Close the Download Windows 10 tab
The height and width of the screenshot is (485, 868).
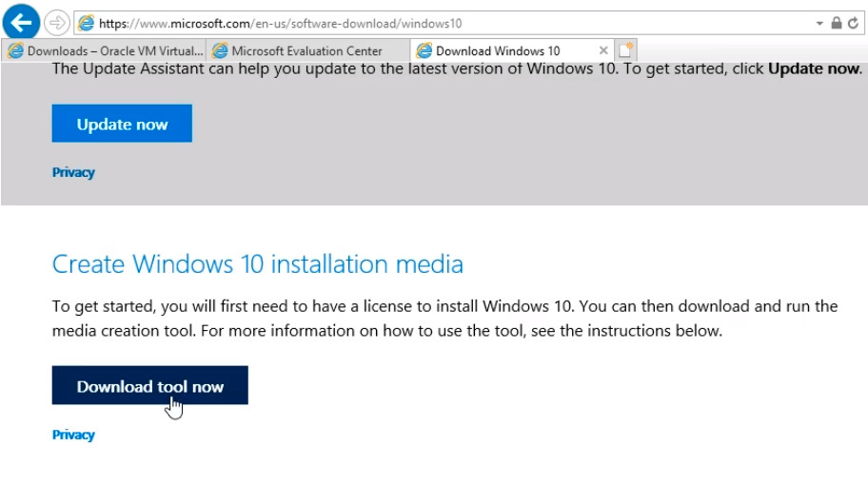point(603,51)
